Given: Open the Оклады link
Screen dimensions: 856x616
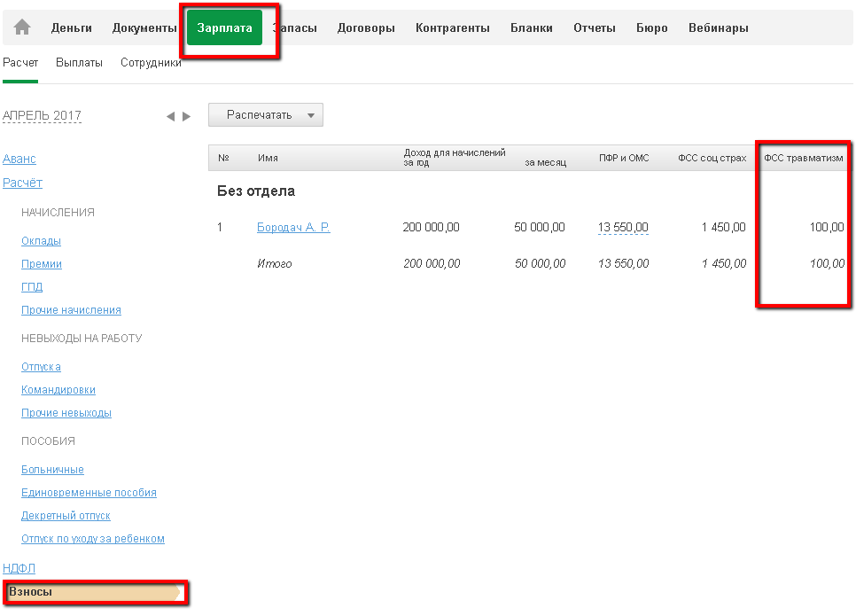Looking at the screenshot, I should [x=41, y=241].
